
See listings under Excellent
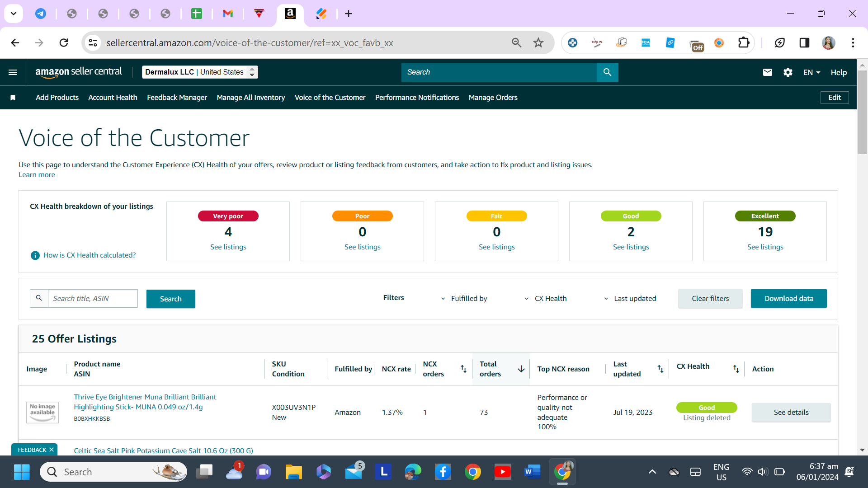tap(765, 247)
